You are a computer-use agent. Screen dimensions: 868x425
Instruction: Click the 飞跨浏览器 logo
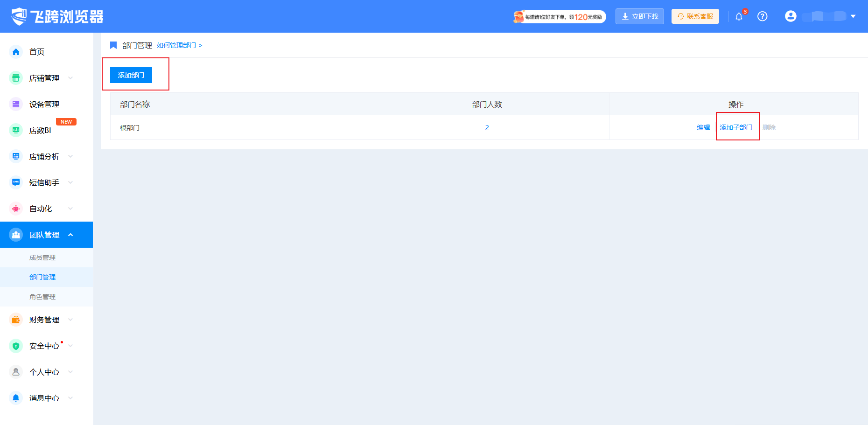click(57, 16)
